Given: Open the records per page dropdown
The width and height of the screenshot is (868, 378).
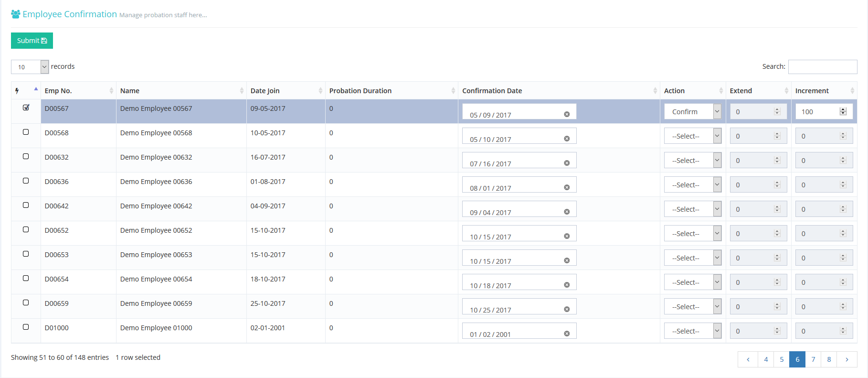Looking at the screenshot, I should 30,67.
